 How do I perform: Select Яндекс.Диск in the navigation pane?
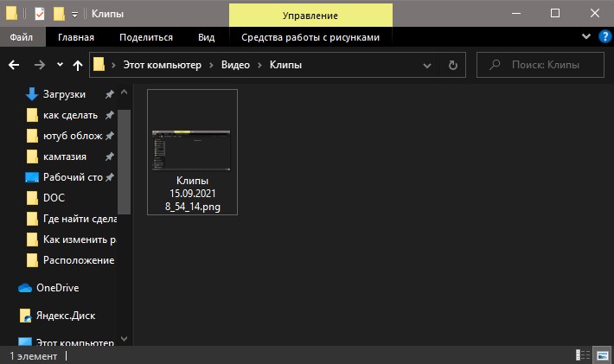(66, 316)
